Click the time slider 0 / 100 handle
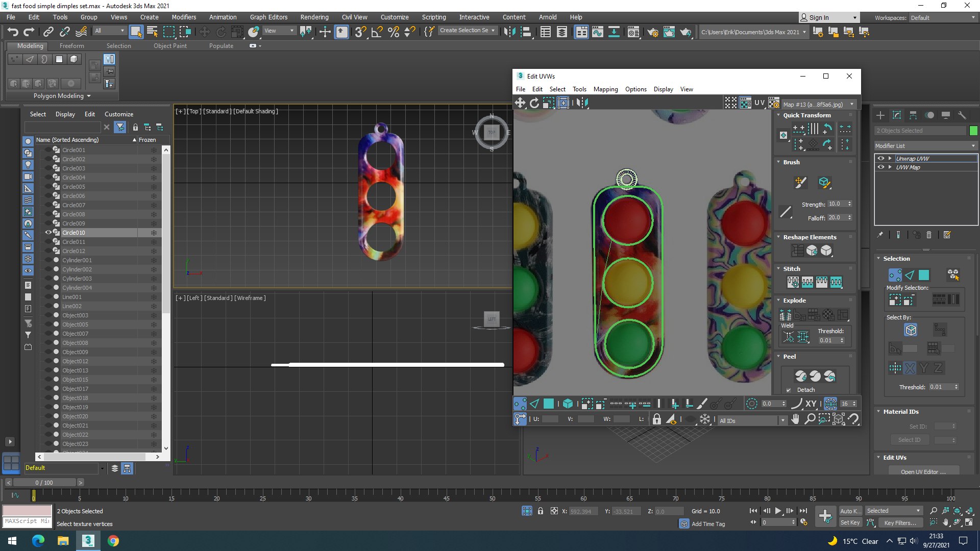Screen dimensions: 980x551 pyautogui.click(x=44, y=482)
